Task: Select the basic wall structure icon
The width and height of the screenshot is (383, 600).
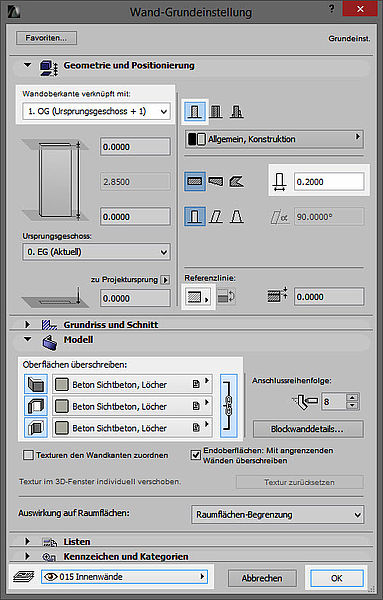Action: [195, 112]
